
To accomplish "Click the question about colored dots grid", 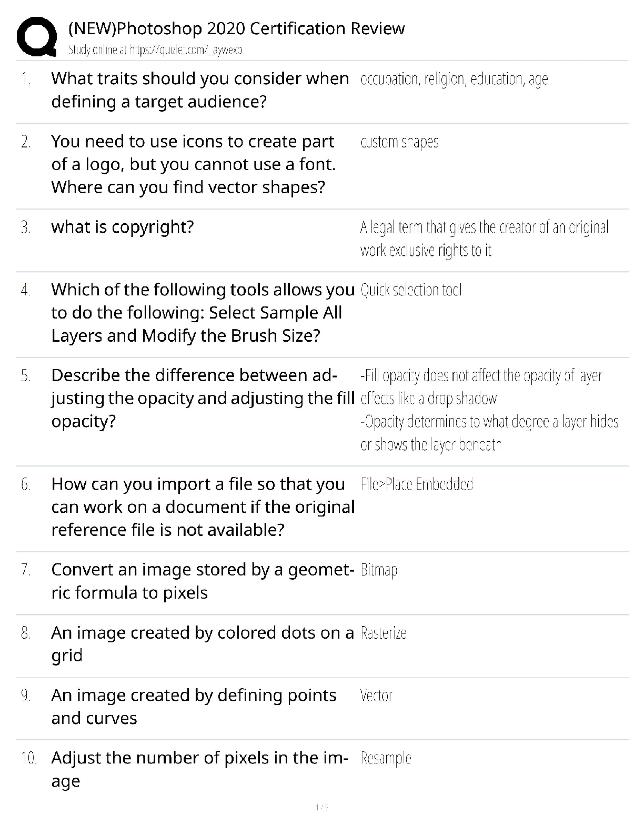I will coord(202,643).
